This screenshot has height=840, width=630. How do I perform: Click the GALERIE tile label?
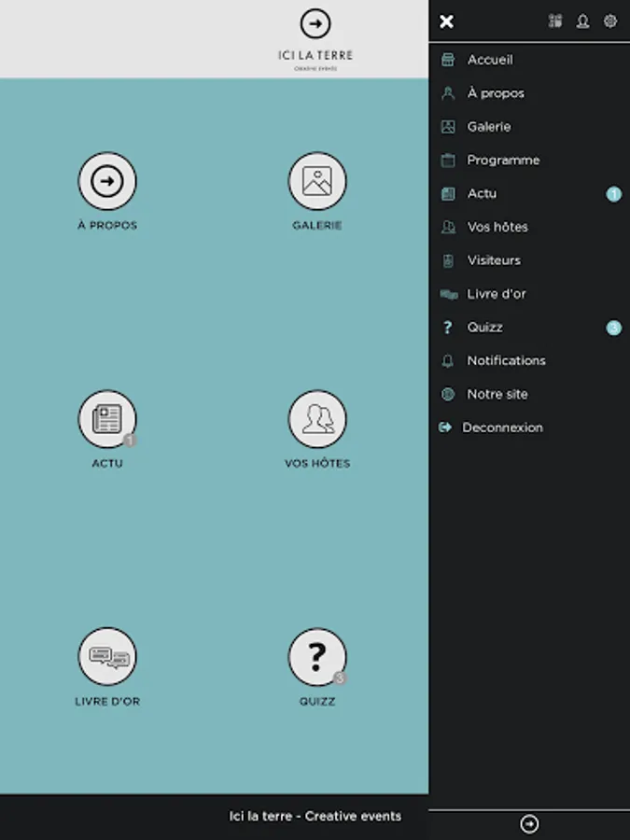click(x=317, y=225)
